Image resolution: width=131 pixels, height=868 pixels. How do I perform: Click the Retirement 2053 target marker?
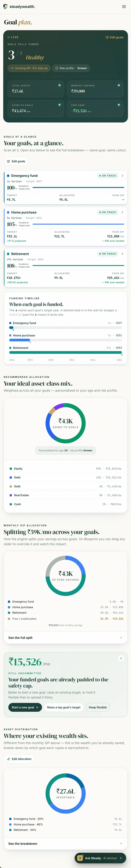click(x=122, y=355)
